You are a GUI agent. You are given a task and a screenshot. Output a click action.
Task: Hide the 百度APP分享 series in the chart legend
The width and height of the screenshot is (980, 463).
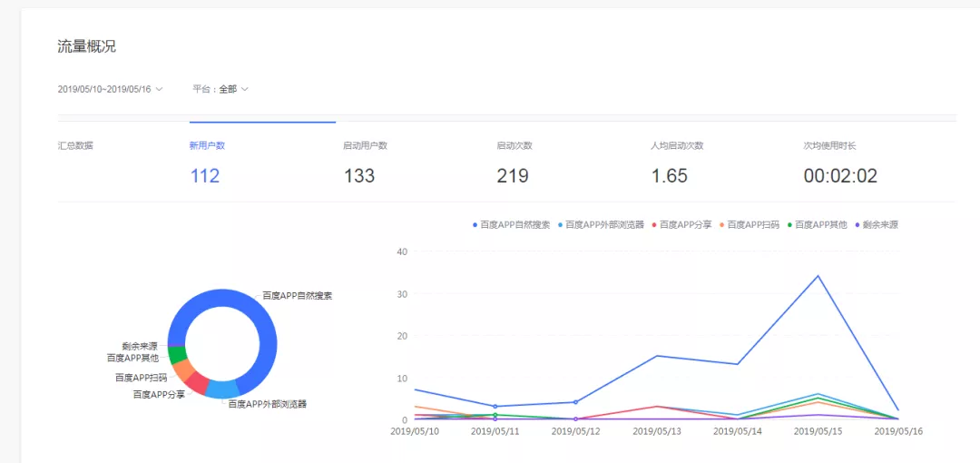[x=686, y=224]
